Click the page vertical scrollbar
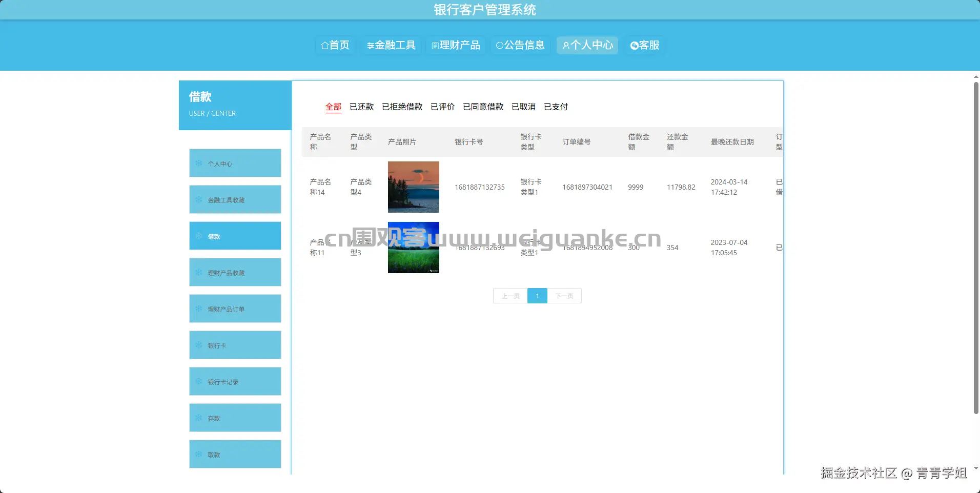The width and height of the screenshot is (980, 493). pos(976,248)
